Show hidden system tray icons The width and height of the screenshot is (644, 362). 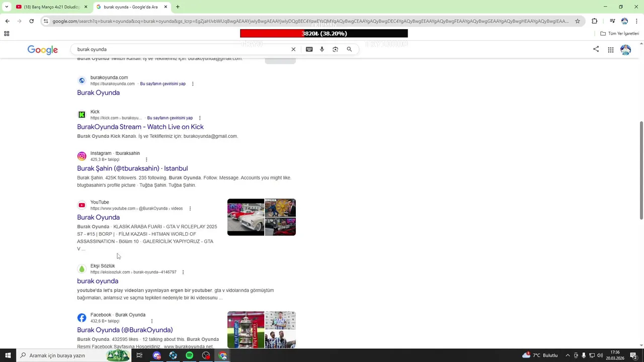click(568, 355)
